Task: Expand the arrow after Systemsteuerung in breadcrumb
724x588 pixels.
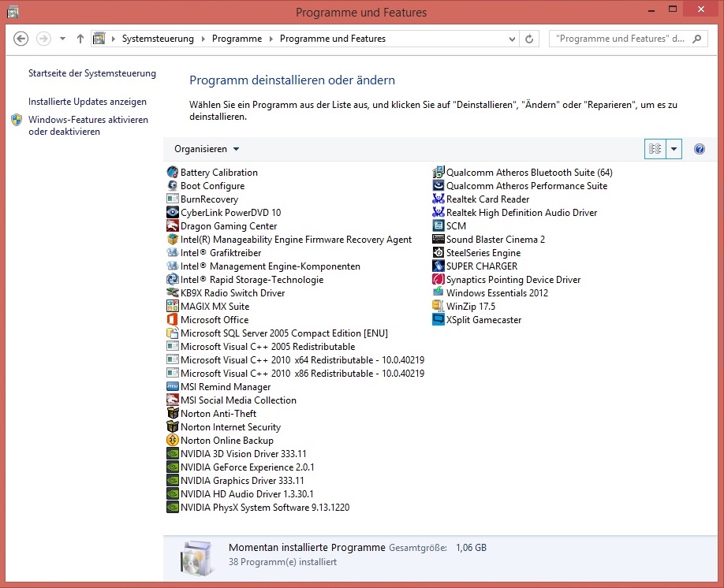Action: (x=203, y=39)
